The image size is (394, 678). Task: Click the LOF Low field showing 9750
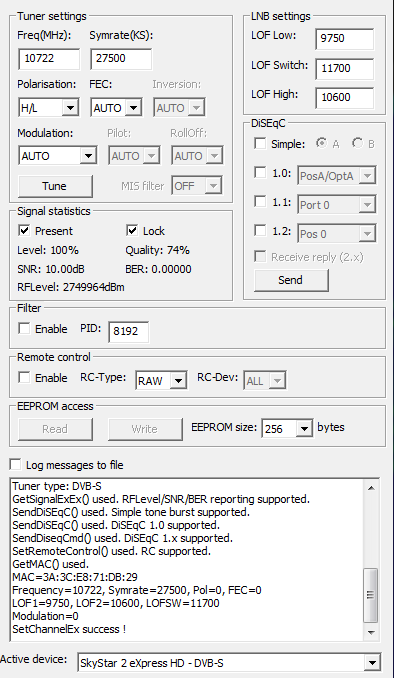coord(345,39)
